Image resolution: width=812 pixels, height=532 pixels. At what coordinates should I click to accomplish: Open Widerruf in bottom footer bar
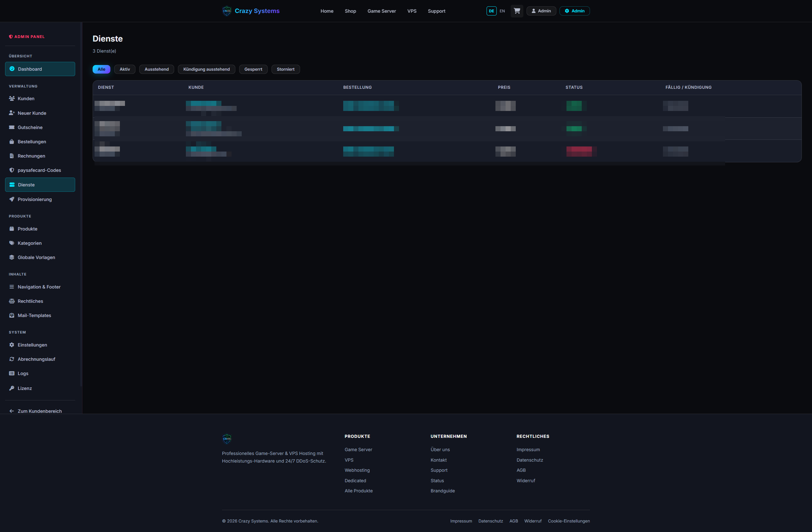coord(533,521)
